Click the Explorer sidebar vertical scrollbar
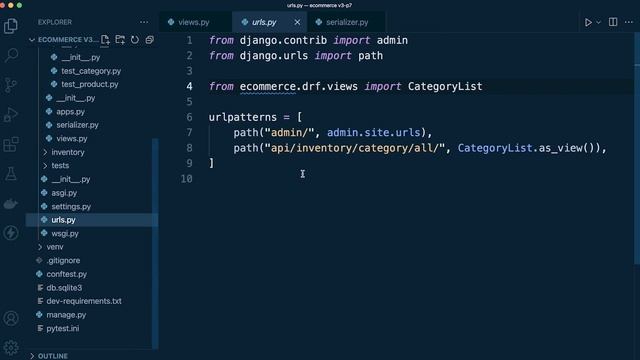Viewport: 640px width, 360px height. click(155, 244)
